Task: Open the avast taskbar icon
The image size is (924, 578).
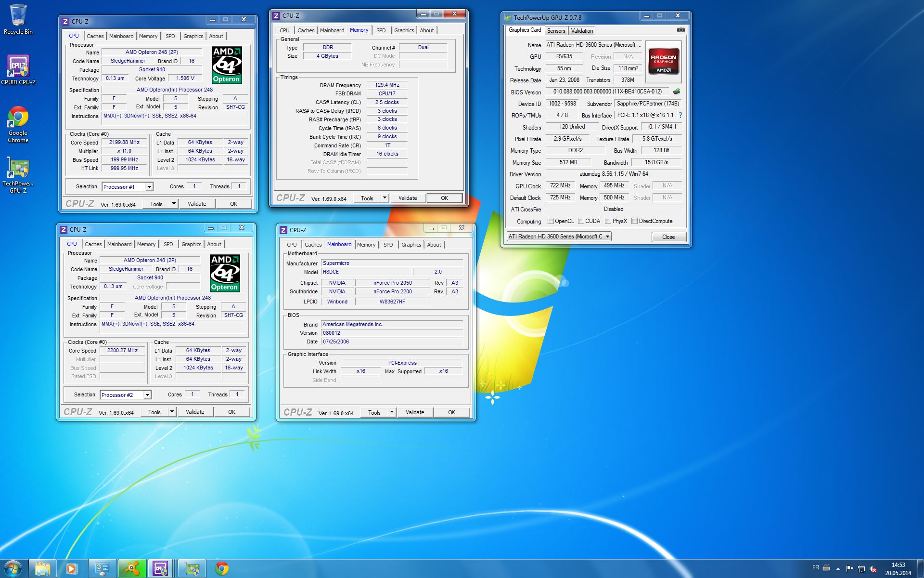Action: click(131, 569)
